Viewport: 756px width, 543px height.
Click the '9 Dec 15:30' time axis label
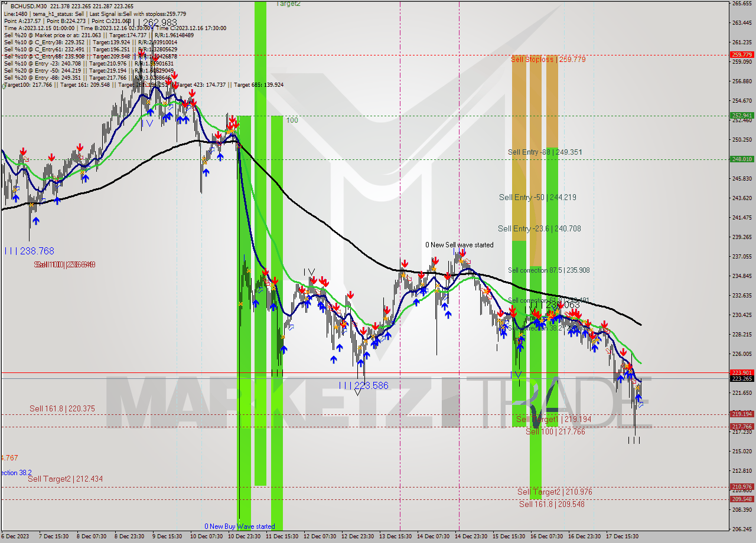click(x=167, y=537)
